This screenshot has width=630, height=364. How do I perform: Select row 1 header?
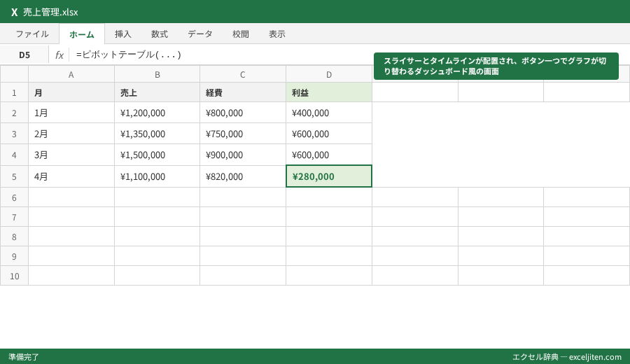coord(14,92)
